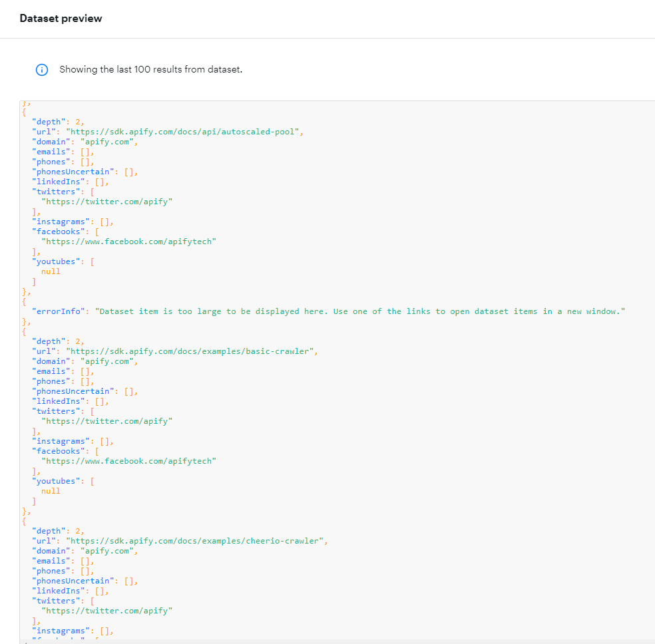Click the 'Dataset item is too large' error message
The height and width of the screenshot is (644, 655).
pos(360,311)
